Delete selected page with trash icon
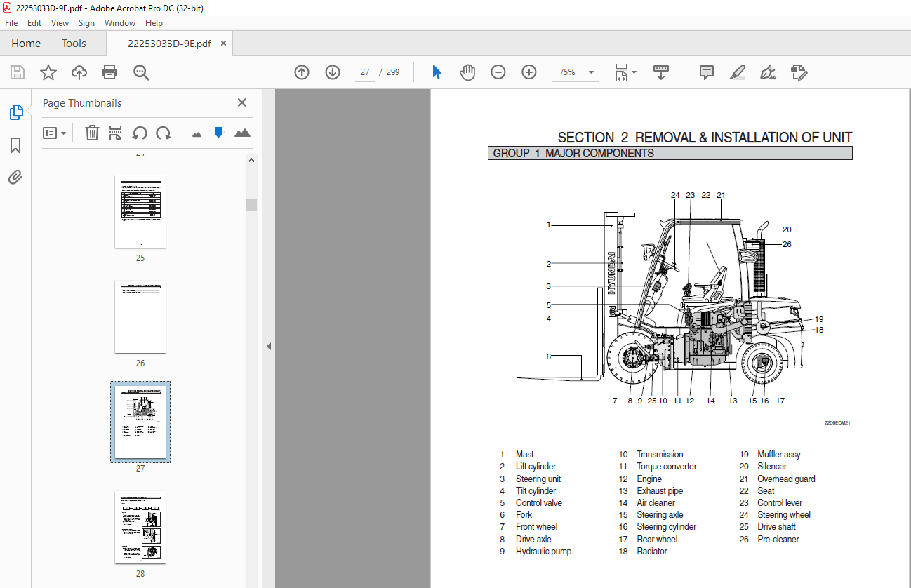The height and width of the screenshot is (588, 911). coord(92,133)
